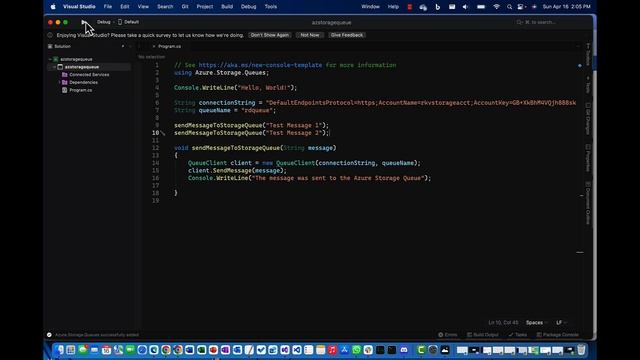
Task: Open the Default run target selector
Action: pyautogui.click(x=129, y=22)
